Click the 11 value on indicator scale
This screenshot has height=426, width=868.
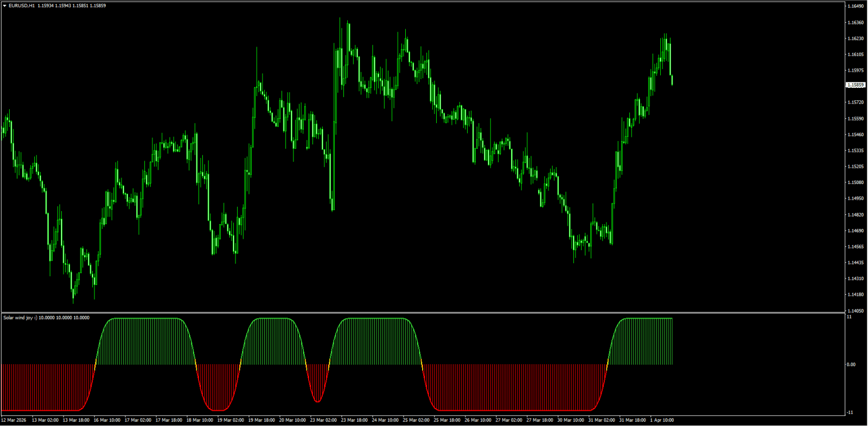(849, 317)
